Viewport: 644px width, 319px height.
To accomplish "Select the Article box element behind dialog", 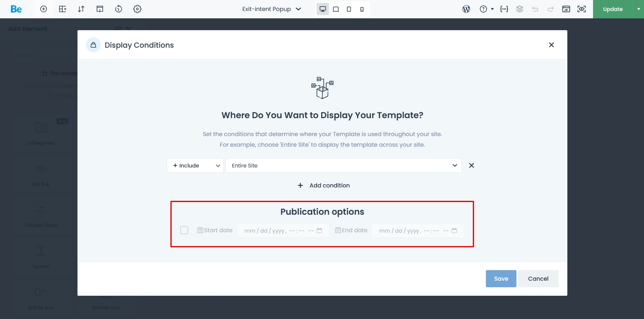I will click(x=41, y=297).
